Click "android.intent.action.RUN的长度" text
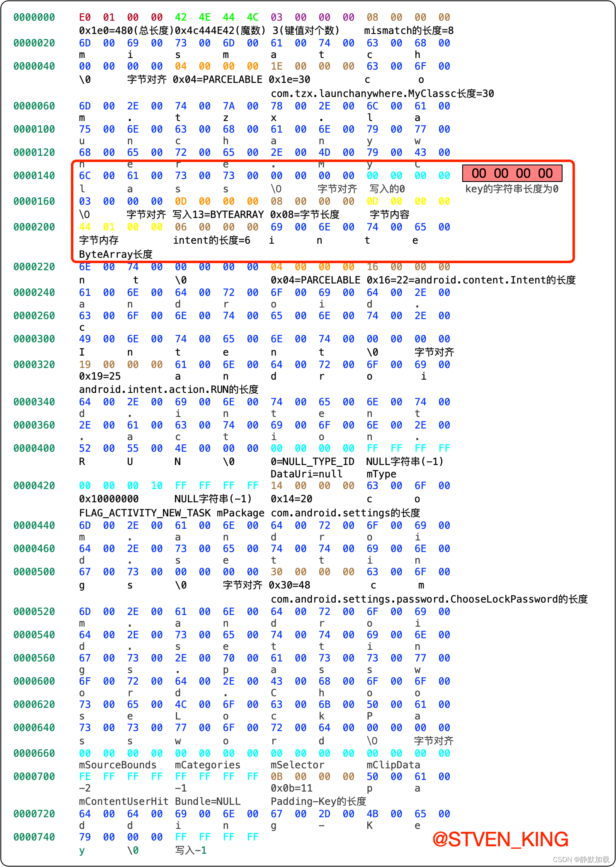 (169, 389)
